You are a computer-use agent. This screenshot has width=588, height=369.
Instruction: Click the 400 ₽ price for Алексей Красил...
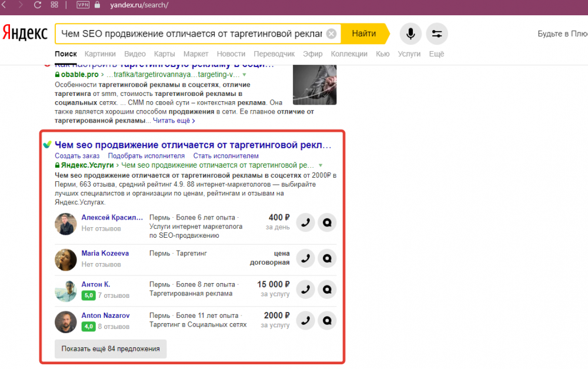(279, 218)
